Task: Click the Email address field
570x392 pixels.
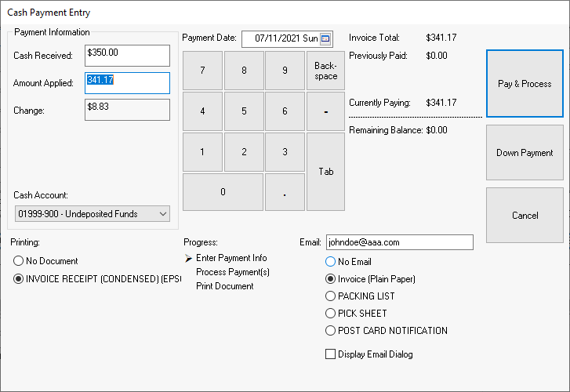Action: pyautogui.click(x=399, y=243)
